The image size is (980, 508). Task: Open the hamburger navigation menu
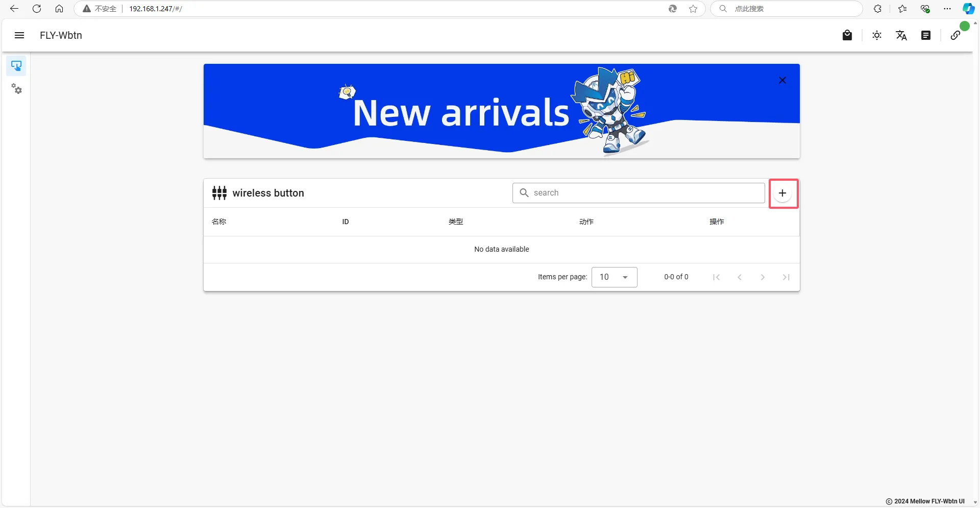pyautogui.click(x=19, y=35)
